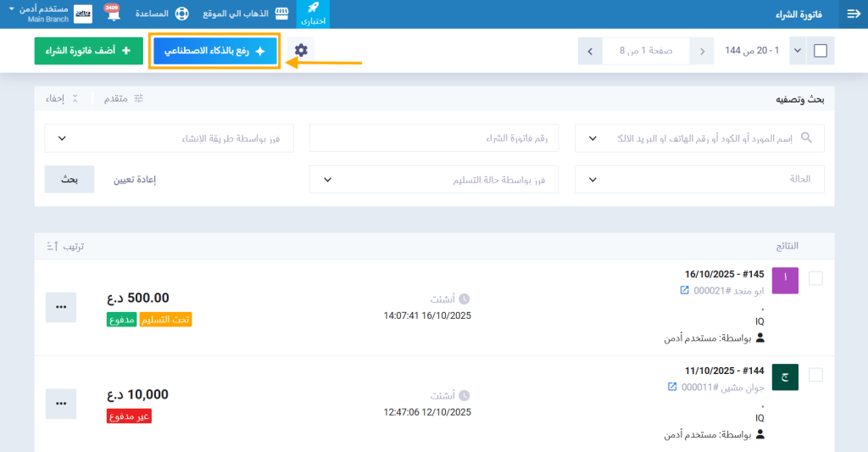The image size is (868, 452).
Task: Go to next page arrow
Action: 590,51
